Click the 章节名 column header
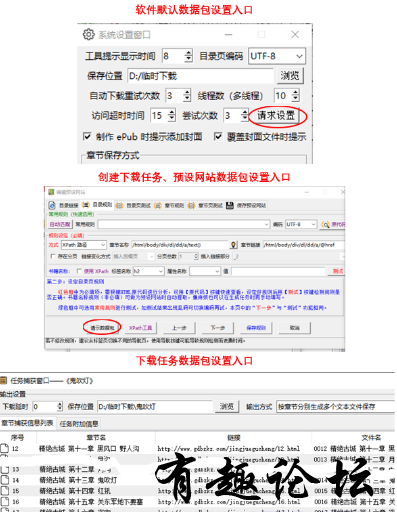 tap(96, 437)
